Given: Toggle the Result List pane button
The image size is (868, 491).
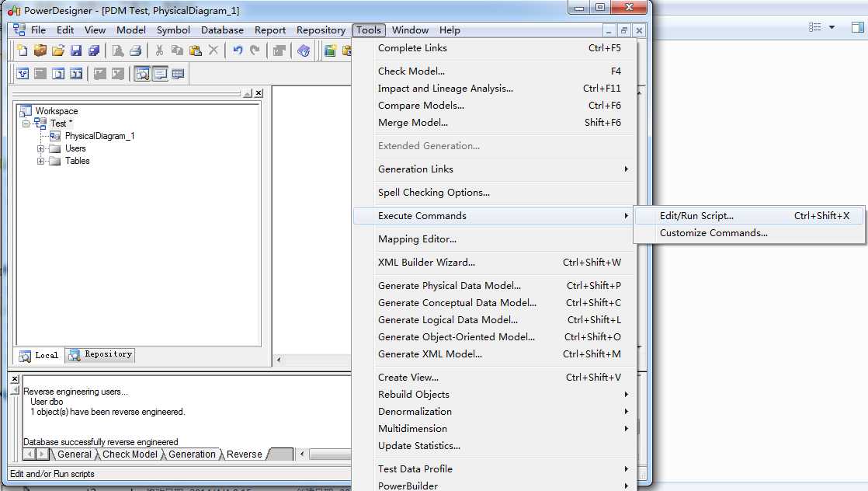Looking at the screenshot, I should coord(178,74).
